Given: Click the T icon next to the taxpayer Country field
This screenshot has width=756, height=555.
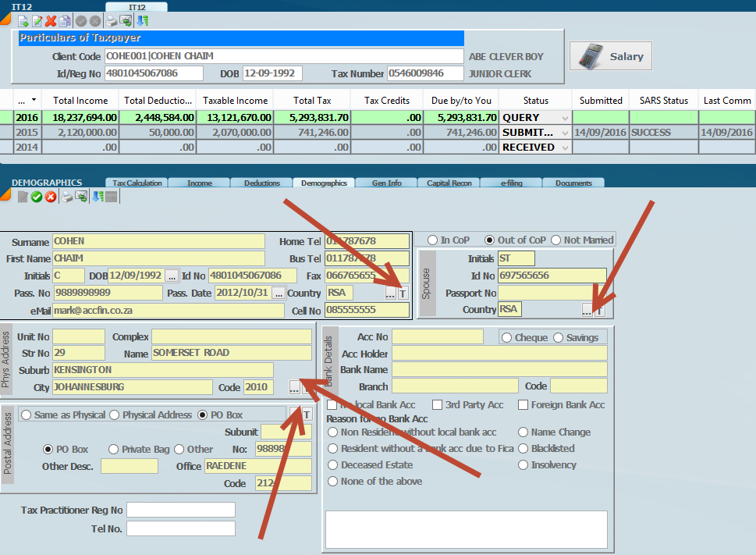Looking at the screenshot, I should 403,294.
